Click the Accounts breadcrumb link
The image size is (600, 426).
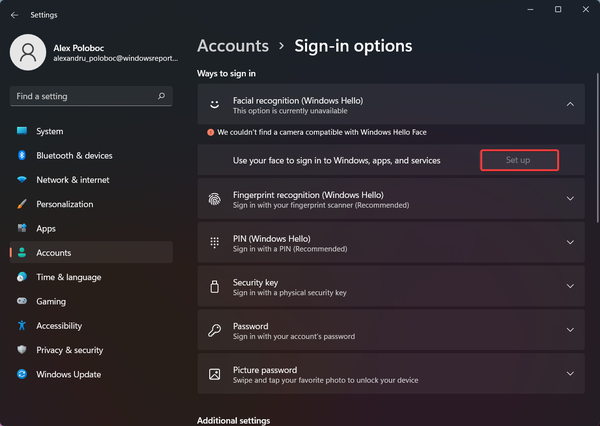233,46
